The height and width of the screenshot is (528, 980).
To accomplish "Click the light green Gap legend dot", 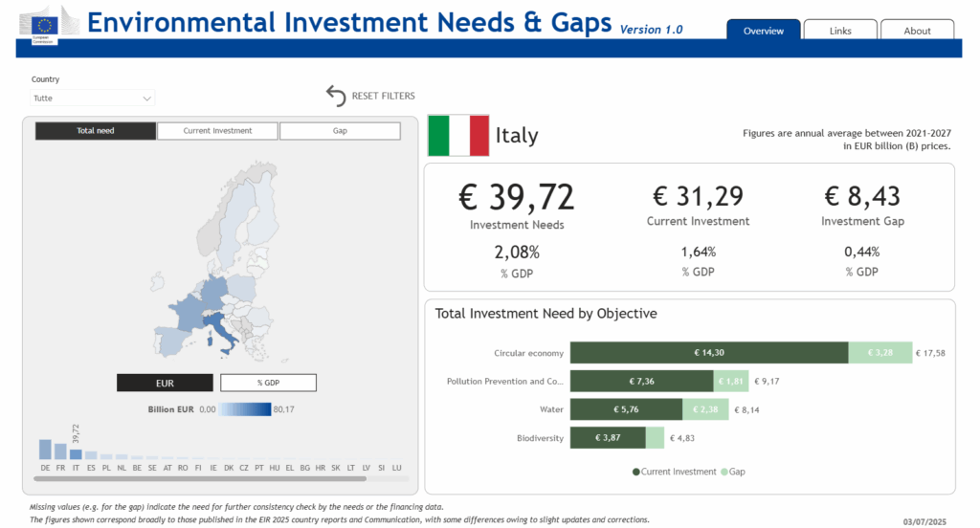I will [x=724, y=472].
